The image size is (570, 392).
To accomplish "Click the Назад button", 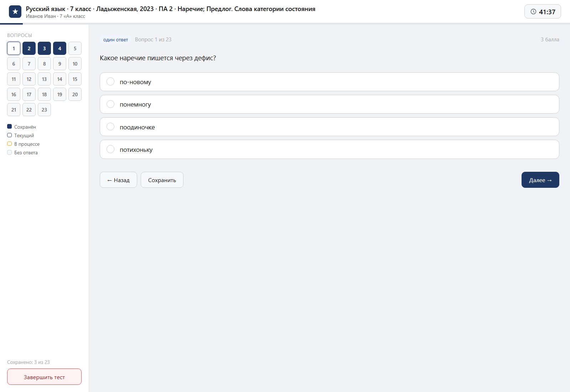I will (x=118, y=180).
